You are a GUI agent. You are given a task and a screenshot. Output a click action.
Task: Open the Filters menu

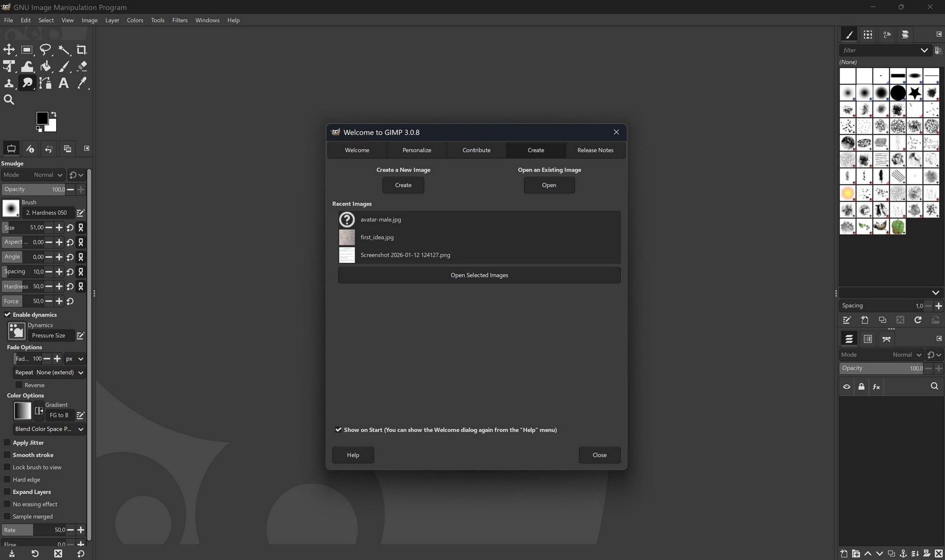[180, 20]
